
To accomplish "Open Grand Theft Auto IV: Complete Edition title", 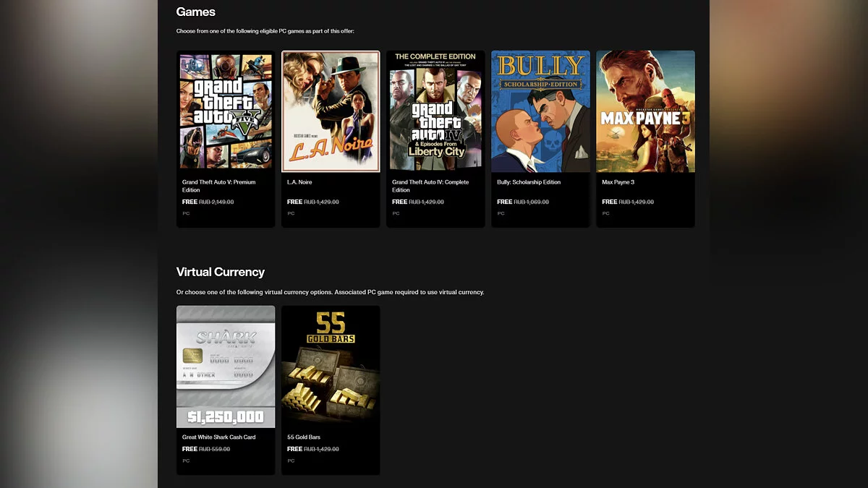I will [x=430, y=186].
